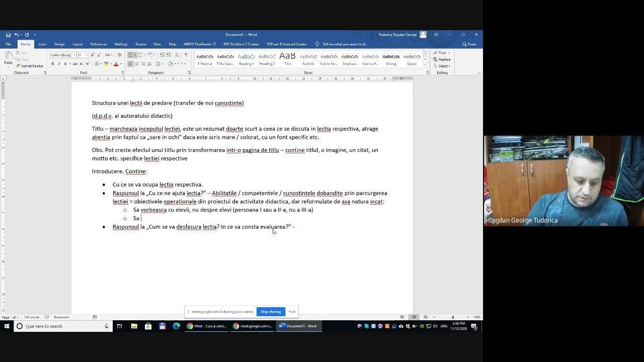Align paragraph text to the right
Screen dimensions: 644x362
point(143,64)
